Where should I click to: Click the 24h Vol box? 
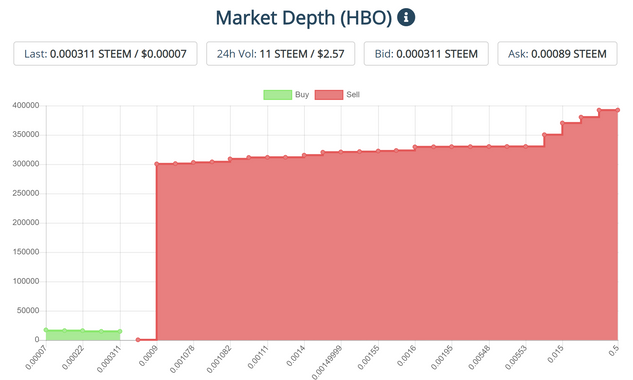pos(281,53)
